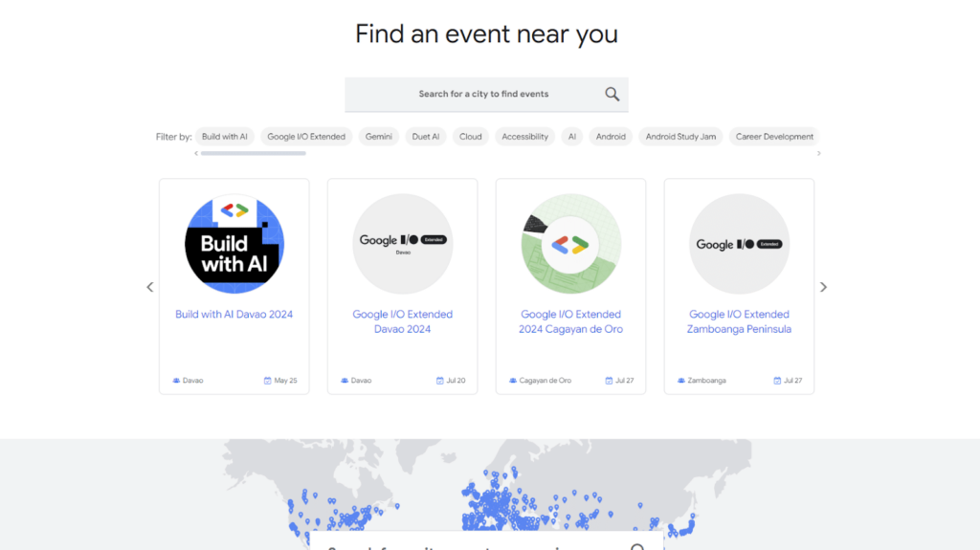The height and width of the screenshot is (550, 980).
Task: Show next event cards with right chevron
Action: click(823, 287)
